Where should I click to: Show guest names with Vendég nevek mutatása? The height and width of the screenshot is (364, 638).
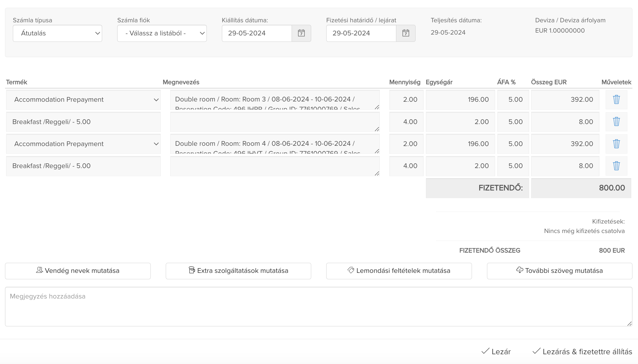78,271
